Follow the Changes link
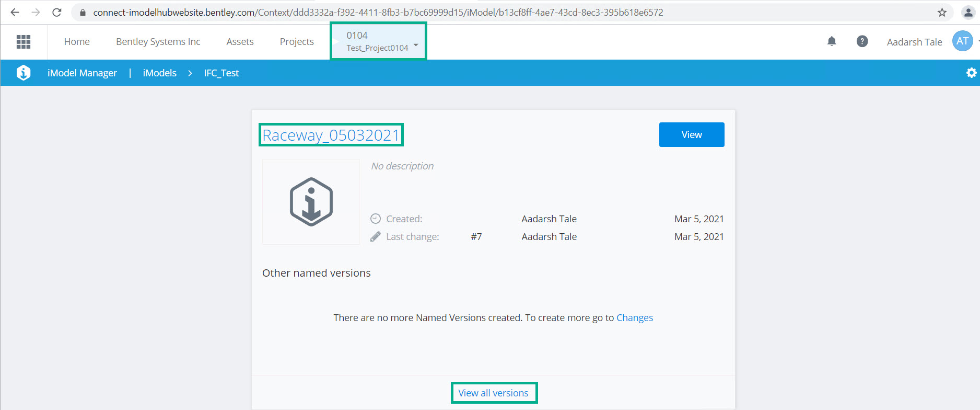 [x=635, y=318]
